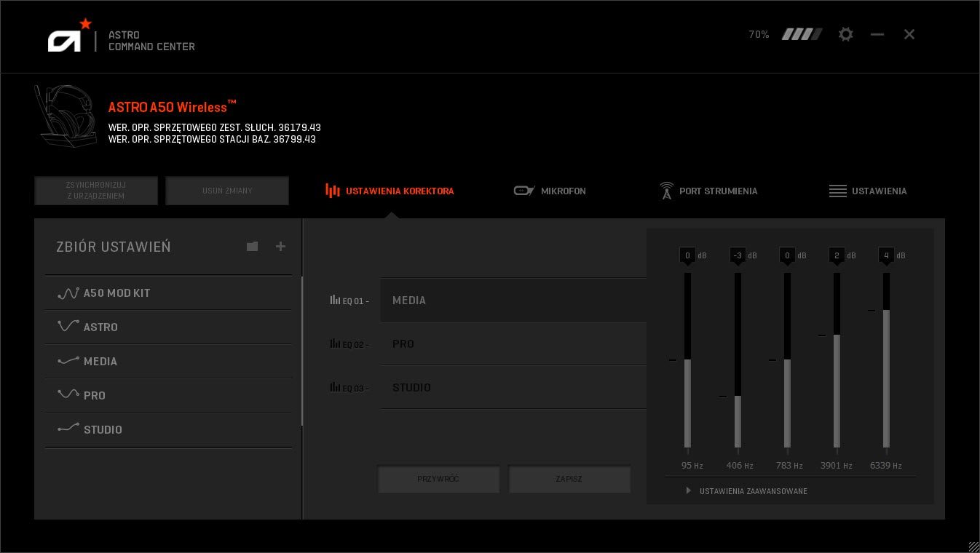
Task: Open the settings gear in the title bar
Action: pyautogui.click(x=845, y=34)
